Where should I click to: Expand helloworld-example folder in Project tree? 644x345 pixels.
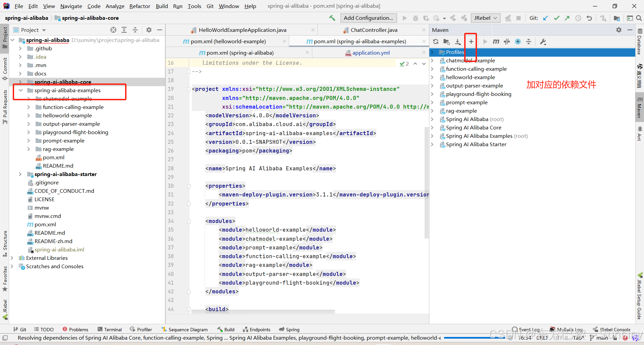29,115
